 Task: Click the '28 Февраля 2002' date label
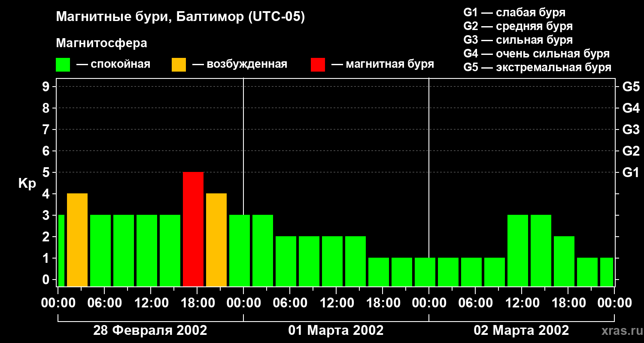pos(150,331)
